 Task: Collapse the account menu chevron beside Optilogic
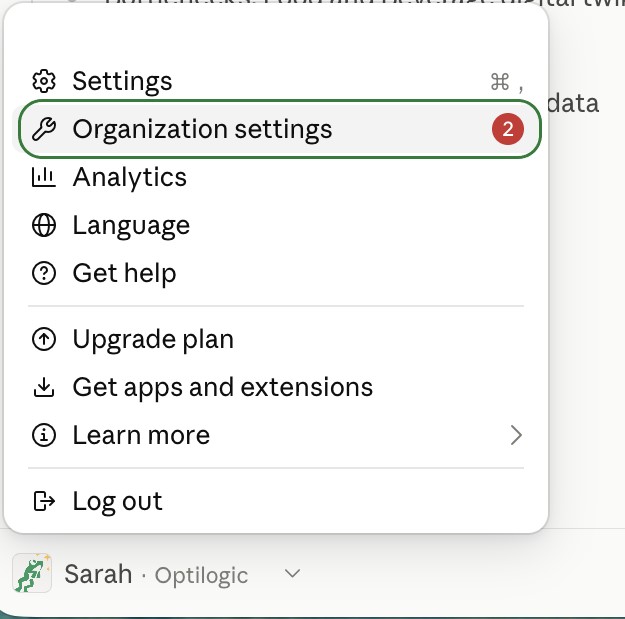click(x=293, y=574)
